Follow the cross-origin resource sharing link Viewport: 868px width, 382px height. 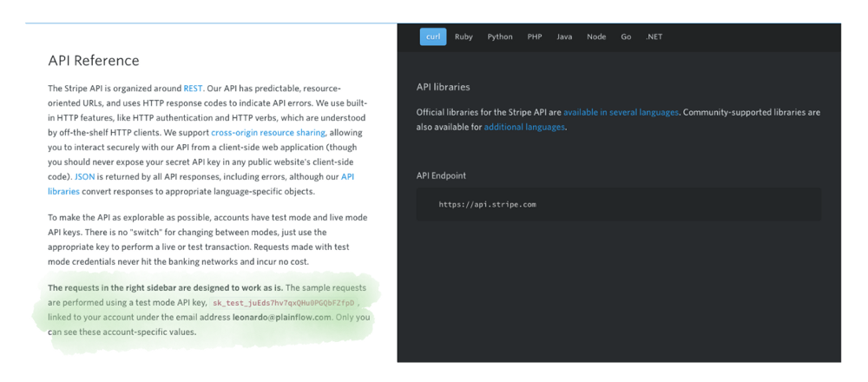click(x=269, y=133)
